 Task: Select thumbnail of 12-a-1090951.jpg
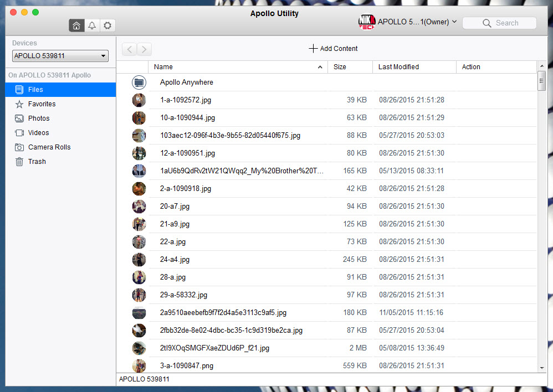coord(139,153)
